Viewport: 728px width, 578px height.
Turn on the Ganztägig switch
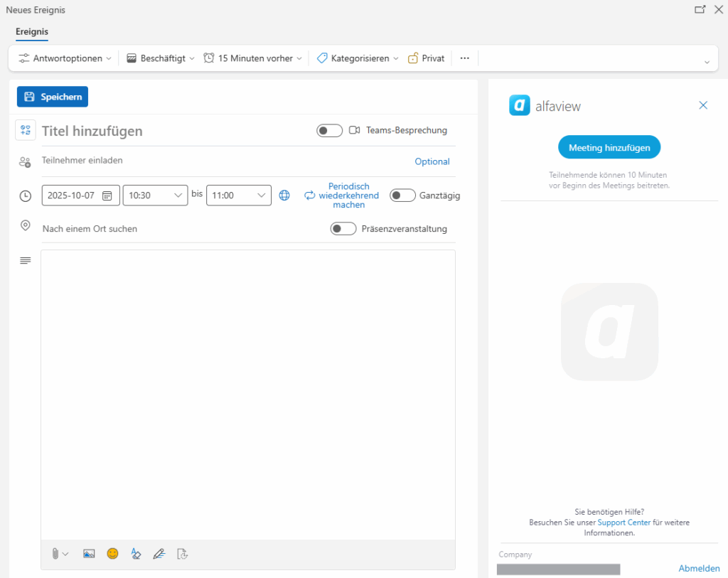(402, 196)
